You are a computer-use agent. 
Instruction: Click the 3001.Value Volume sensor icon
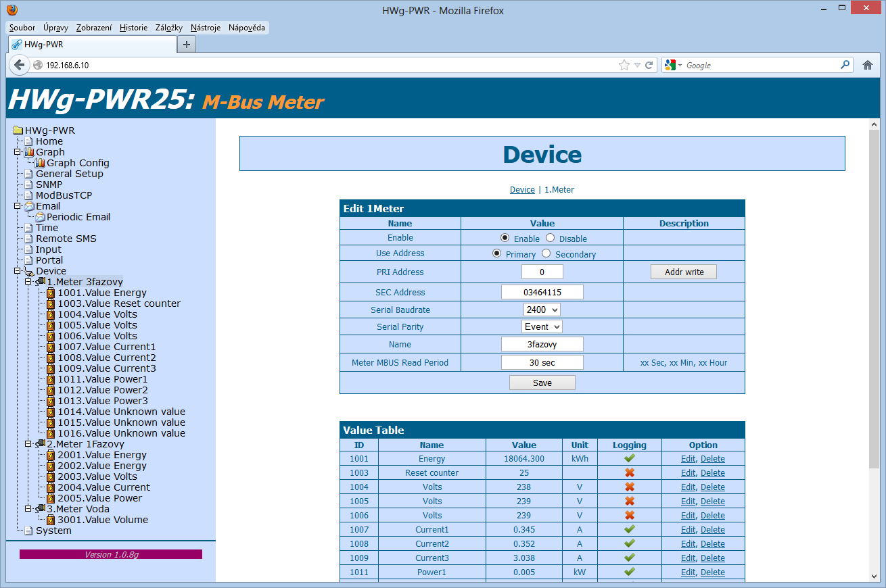point(51,520)
